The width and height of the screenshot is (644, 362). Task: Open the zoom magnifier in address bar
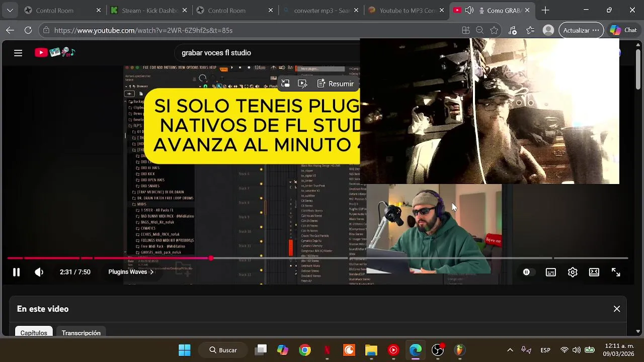(x=480, y=30)
